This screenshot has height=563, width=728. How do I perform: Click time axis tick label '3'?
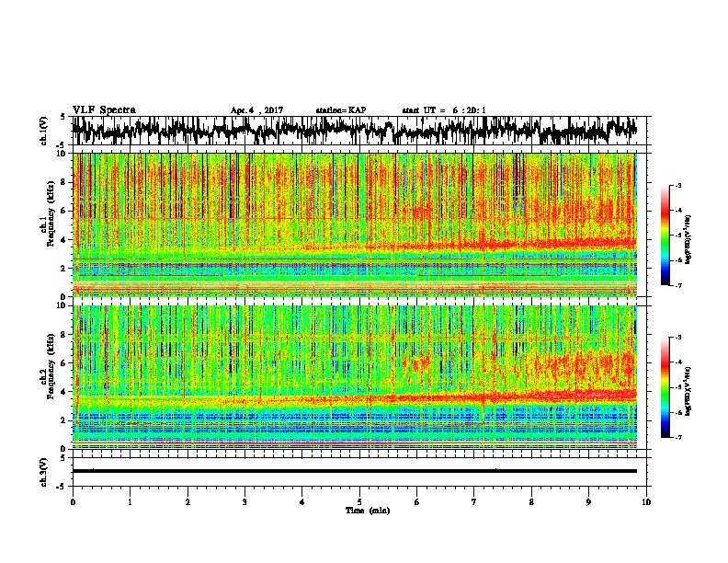click(x=245, y=502)
